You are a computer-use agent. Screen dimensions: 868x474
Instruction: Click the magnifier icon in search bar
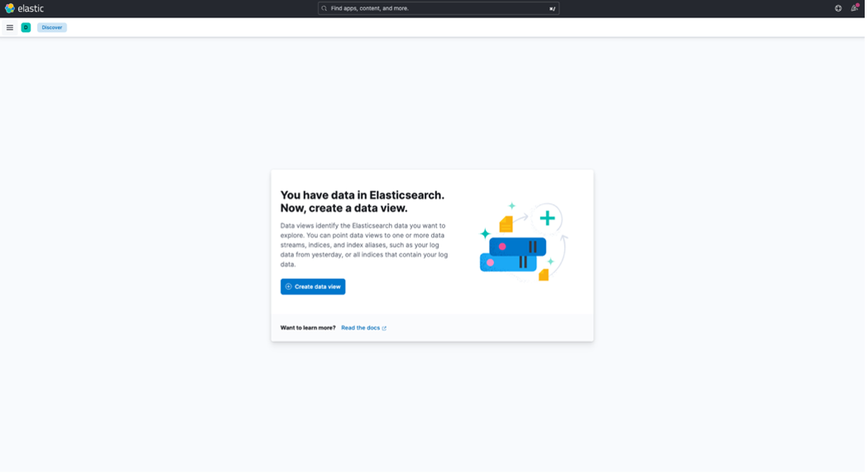point(325,8)
